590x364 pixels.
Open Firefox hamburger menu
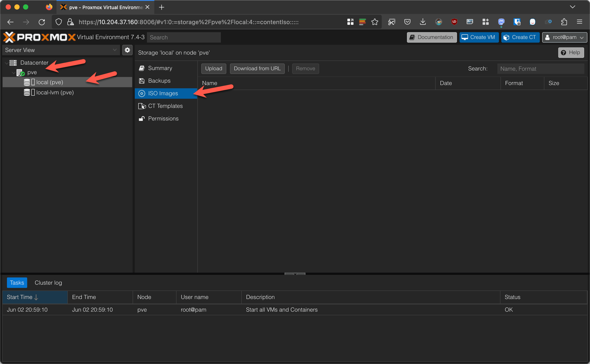579,22
